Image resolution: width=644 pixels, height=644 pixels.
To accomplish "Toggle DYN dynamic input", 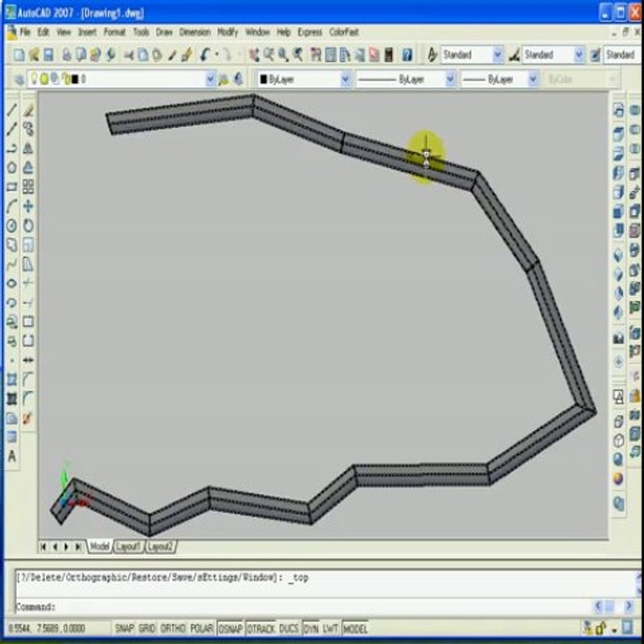I will click(311, 629).
